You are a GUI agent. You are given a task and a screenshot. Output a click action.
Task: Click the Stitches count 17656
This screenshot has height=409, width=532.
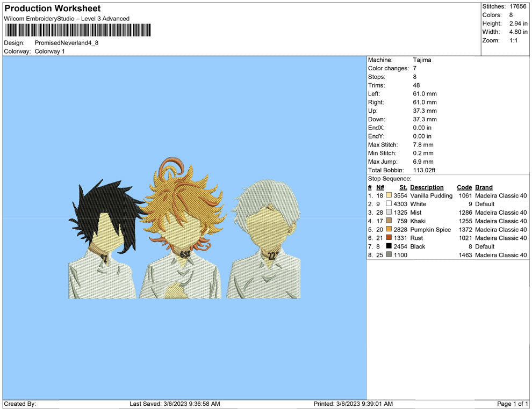(517, 6)
